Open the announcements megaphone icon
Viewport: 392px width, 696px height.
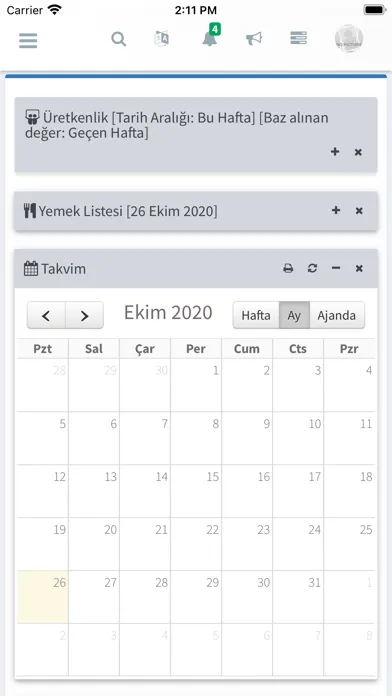(254, 39)
